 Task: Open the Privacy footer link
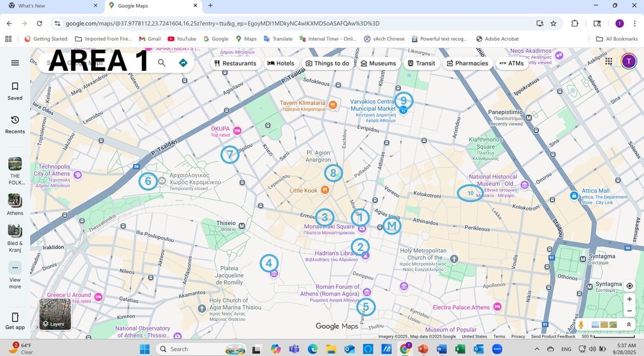518,336
